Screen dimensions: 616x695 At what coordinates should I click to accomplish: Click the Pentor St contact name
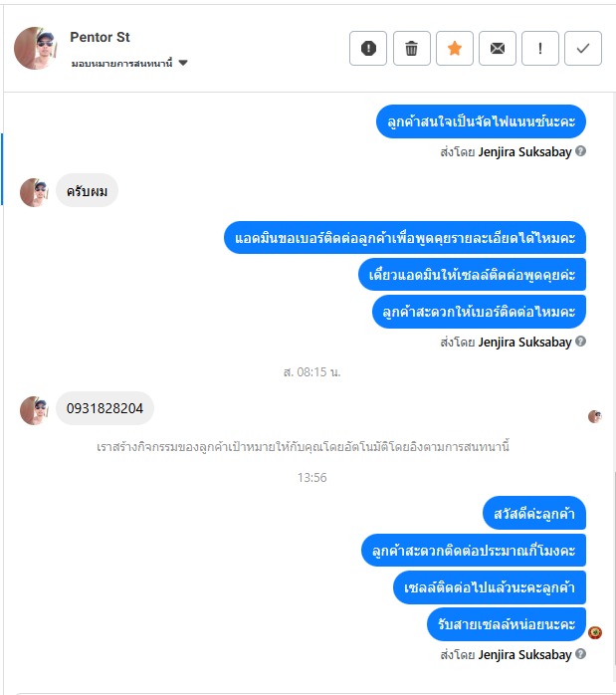tap(100, 37)
